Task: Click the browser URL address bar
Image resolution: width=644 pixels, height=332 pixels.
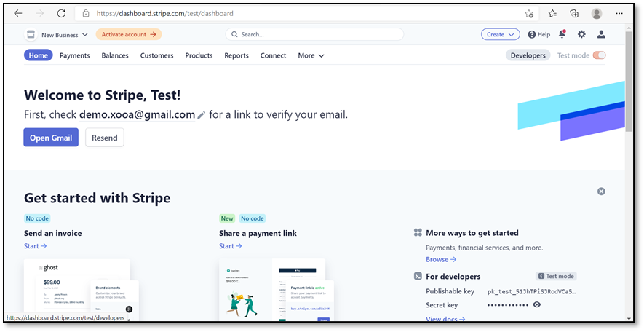Action: 308,14
